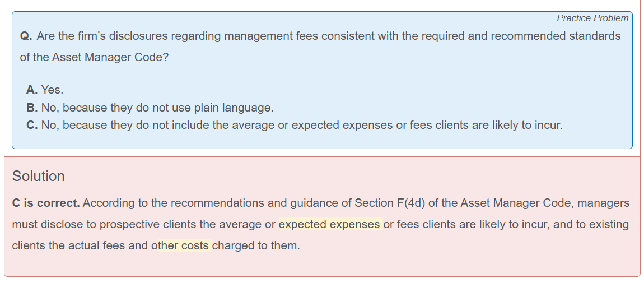Click 'existing' at the end of the solution's second line
Viewport: 644px width, 292px height.
coord(609,225)
